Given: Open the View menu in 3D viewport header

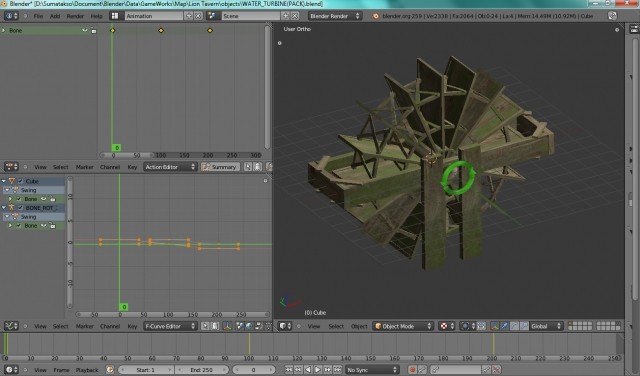Looking at the screenshot, I should (313, 326).
